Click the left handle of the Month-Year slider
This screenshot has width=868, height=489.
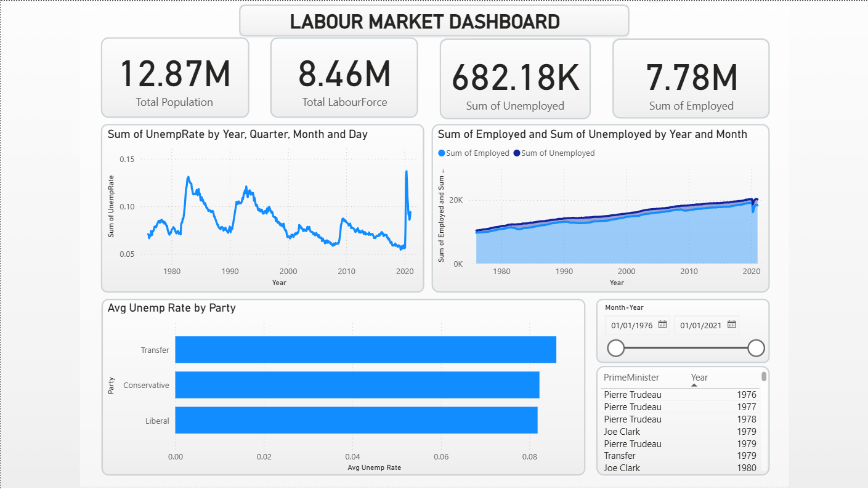point(616,348)
